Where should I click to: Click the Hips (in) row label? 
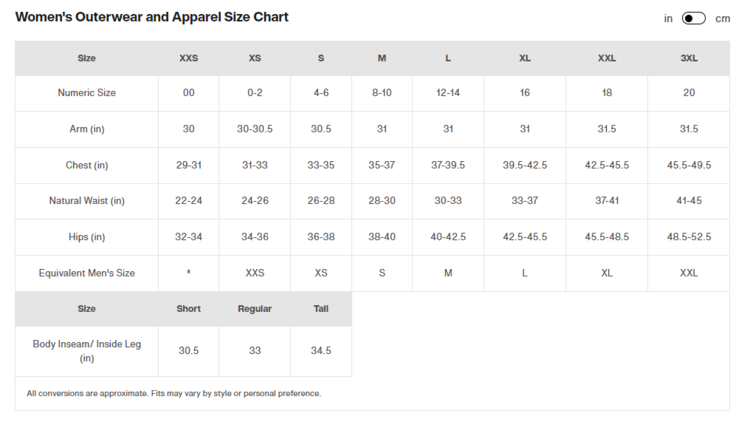click(87, 237)
